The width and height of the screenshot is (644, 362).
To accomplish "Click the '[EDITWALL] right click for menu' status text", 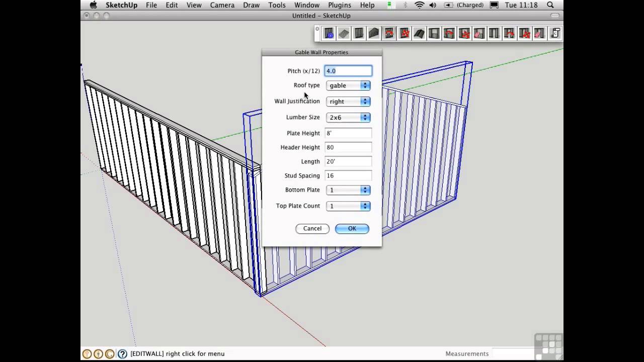I will [x=177, y=354].
